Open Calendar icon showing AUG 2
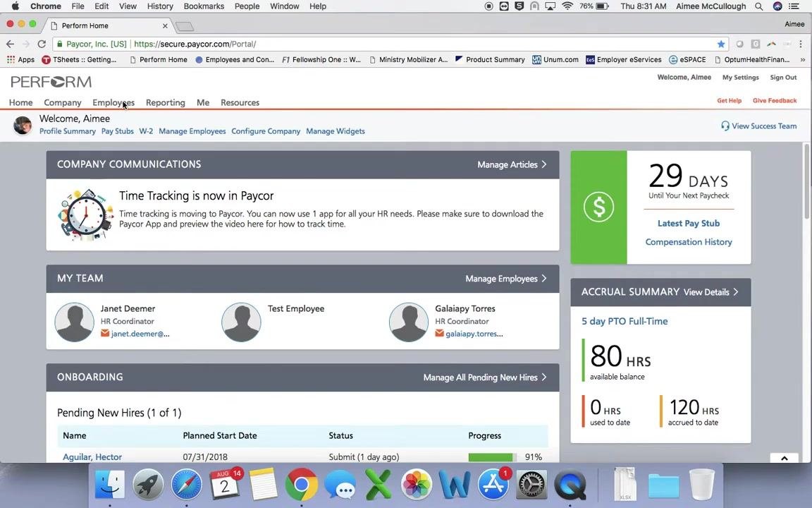812x508 pixels. tap(225, 485)
